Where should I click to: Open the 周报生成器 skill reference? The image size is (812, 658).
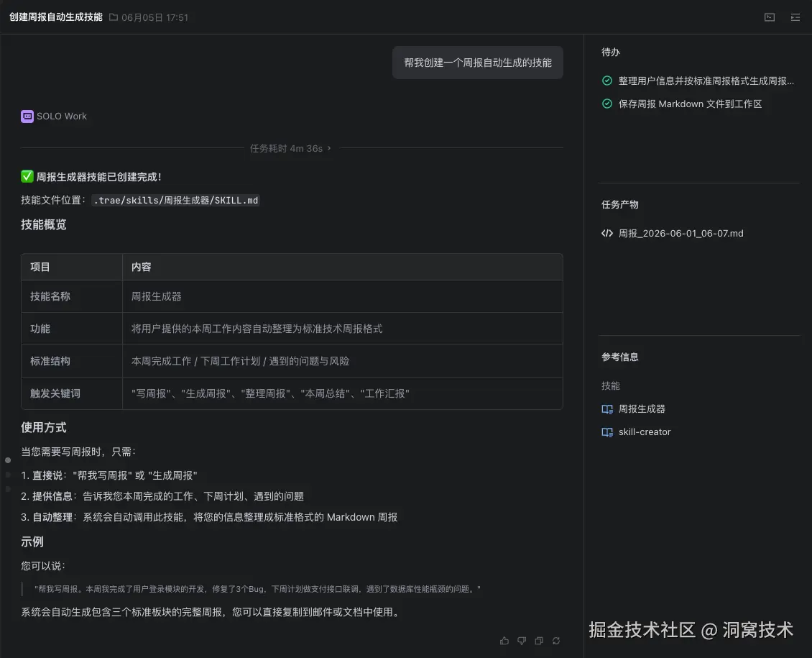pos(642,408)
